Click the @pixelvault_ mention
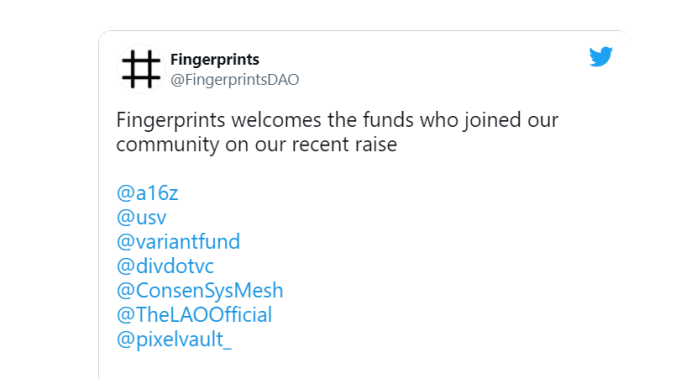687x379 pixels. click(x=174, y=340)
